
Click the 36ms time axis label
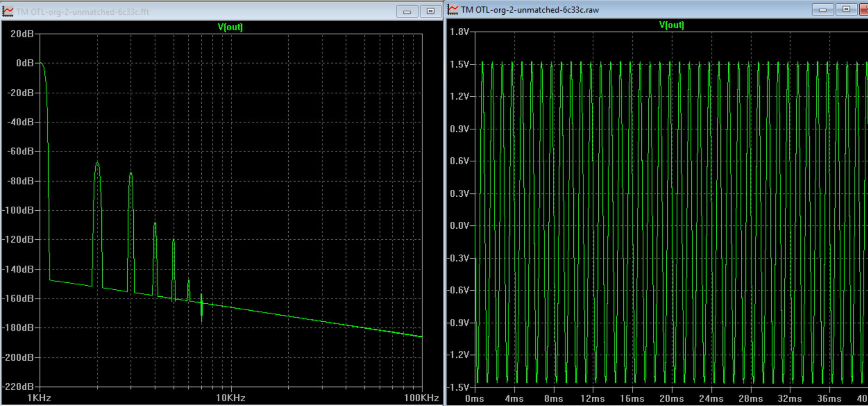pyautogui.click(x=829, y=399)
